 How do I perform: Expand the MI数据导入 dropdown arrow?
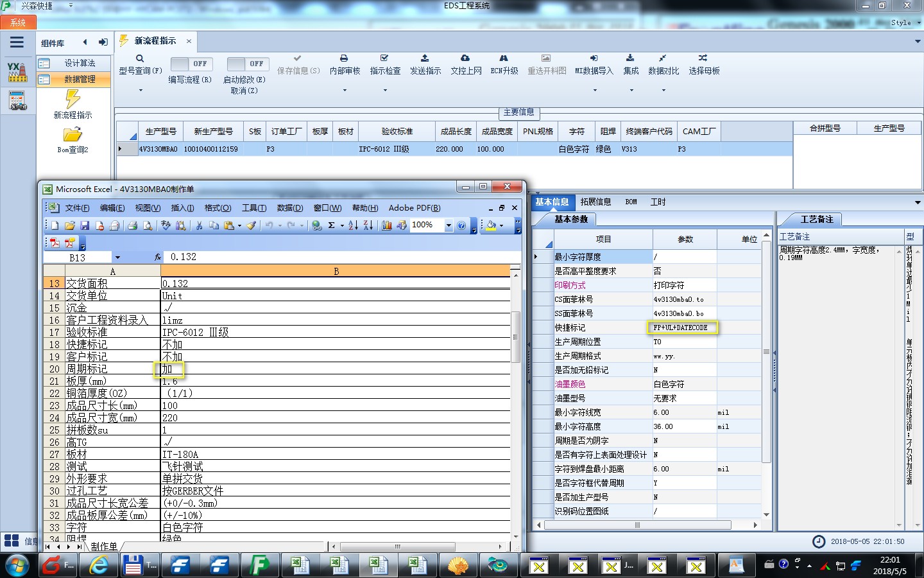(594, 90)
